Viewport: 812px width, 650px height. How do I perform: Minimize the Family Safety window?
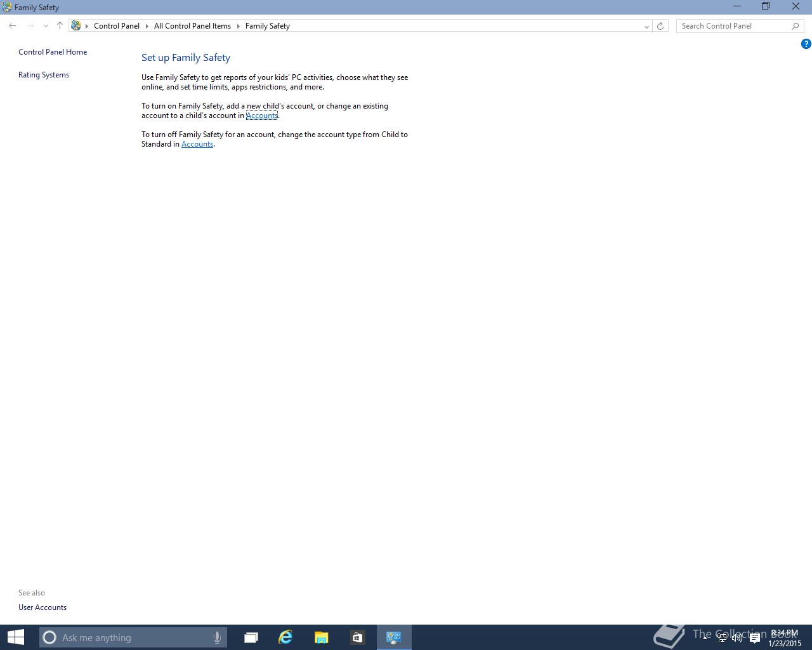coord(737,6)
